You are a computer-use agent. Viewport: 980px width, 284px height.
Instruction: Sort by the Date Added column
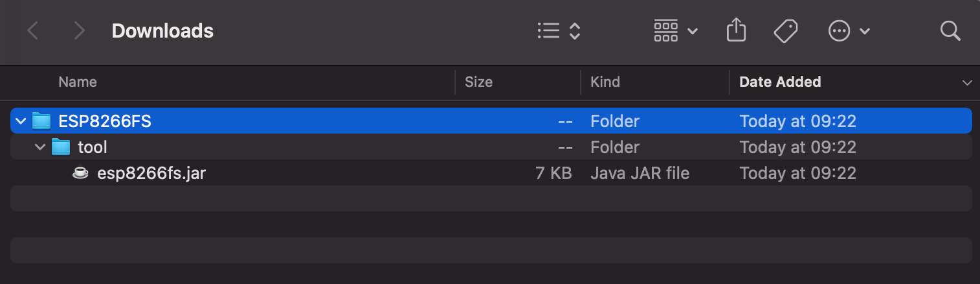pos(780,82)
